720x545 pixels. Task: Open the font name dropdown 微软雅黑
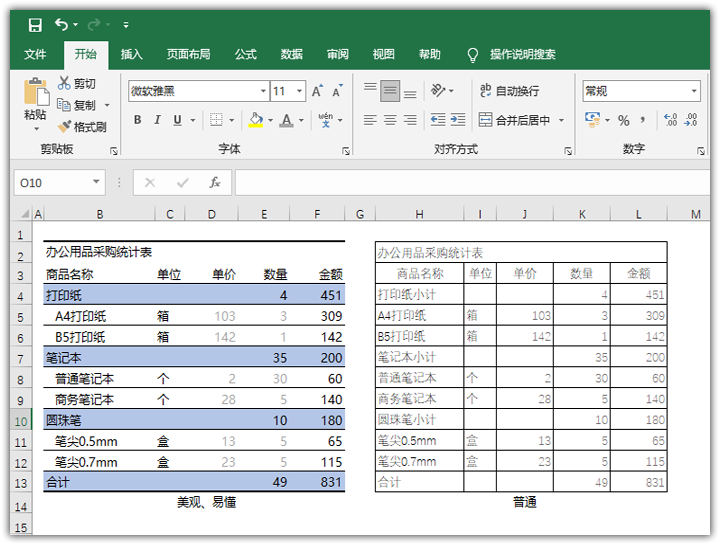[263, 91]
